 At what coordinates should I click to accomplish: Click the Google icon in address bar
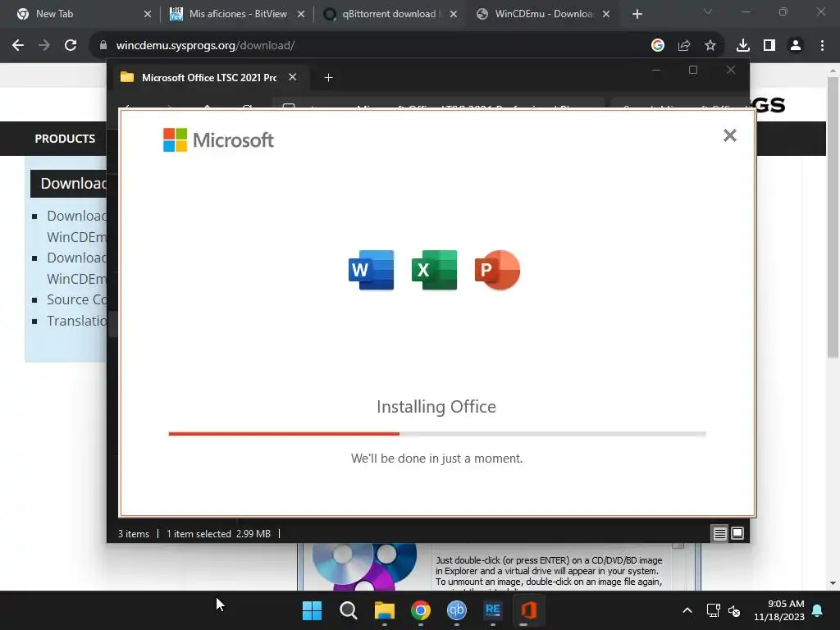[658, 46]
